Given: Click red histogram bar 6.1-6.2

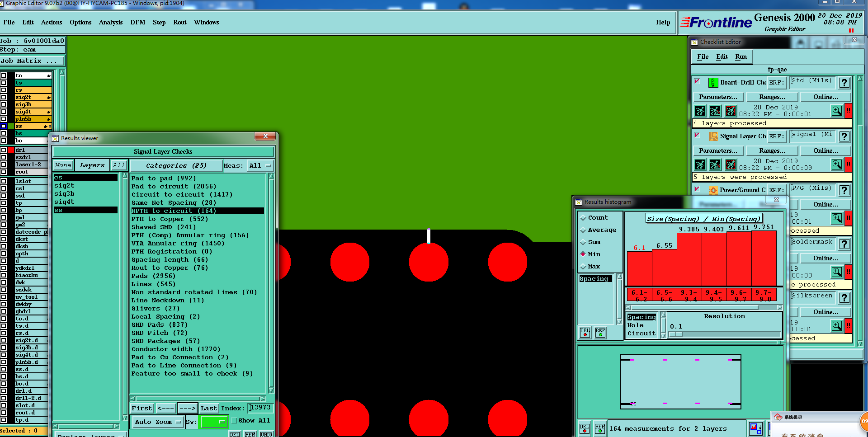Looking at the screenshot, I should pos(639,268).
